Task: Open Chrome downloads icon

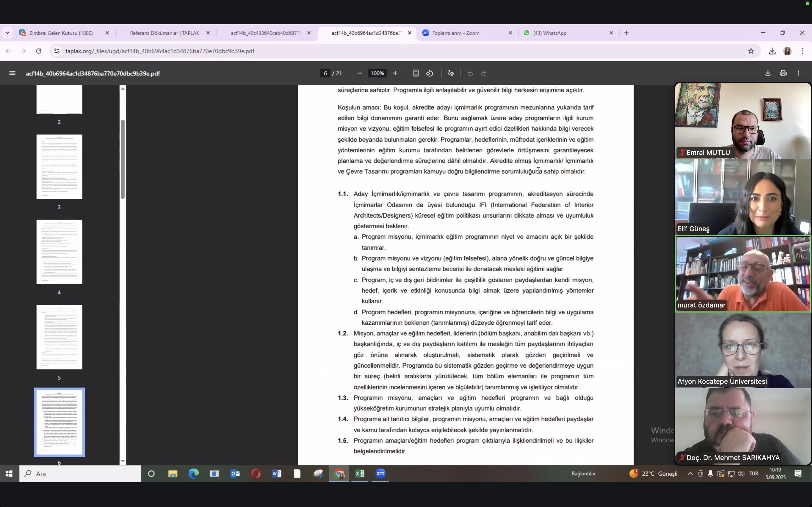Action: (x=772, y=51)
